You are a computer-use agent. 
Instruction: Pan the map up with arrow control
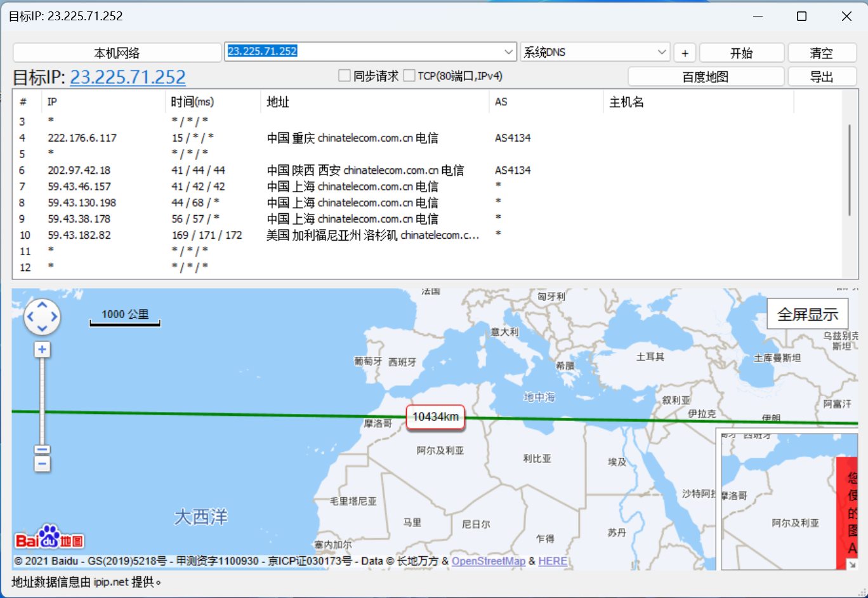(42, 305)
